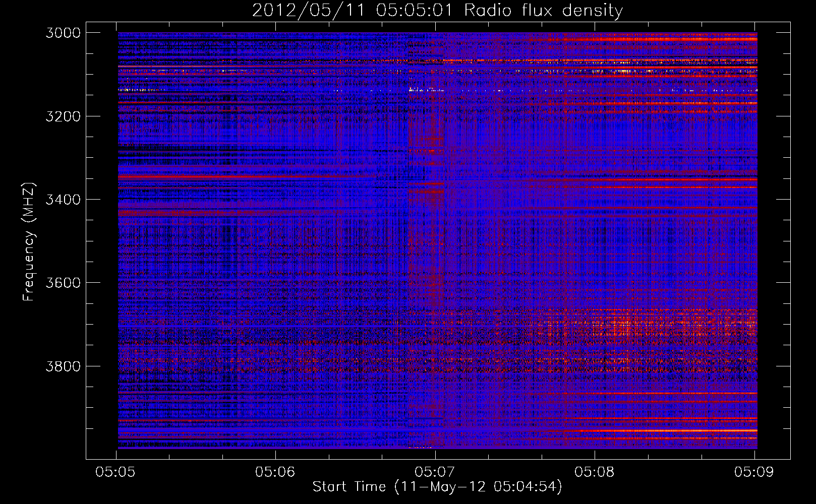Click the 05:06 time tick label
The height and width of the screenshot is (504, 816).
pos(275,472)
